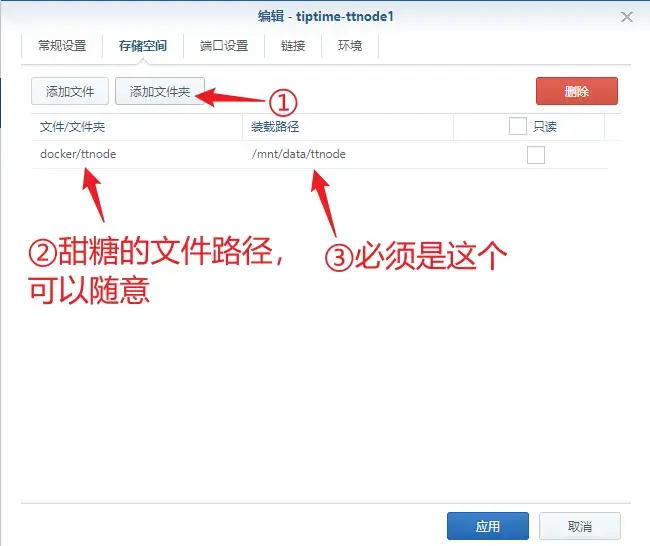650x546 pixels.
Task: Select the /mnt/data/ttnode mount path cell
Action: coord(347,154)
